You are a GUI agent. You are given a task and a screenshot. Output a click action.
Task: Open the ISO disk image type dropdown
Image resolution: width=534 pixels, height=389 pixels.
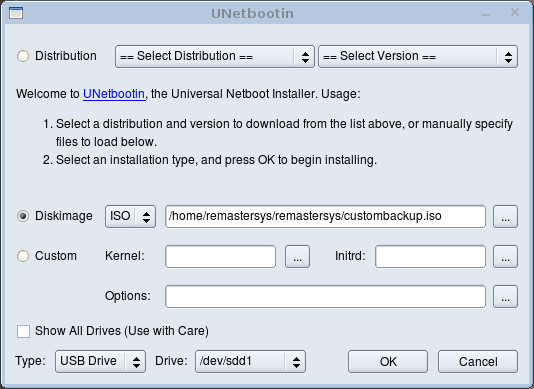[x=130, y=216]
